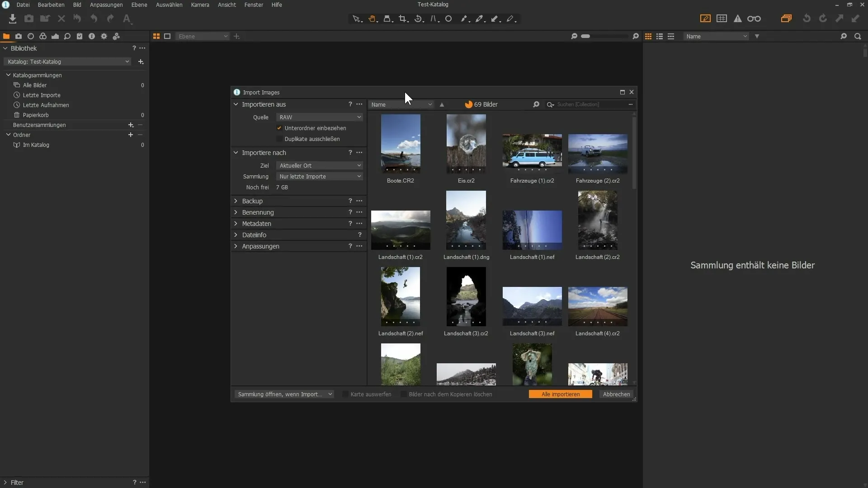Switch browser to list view

pos(660,36)
